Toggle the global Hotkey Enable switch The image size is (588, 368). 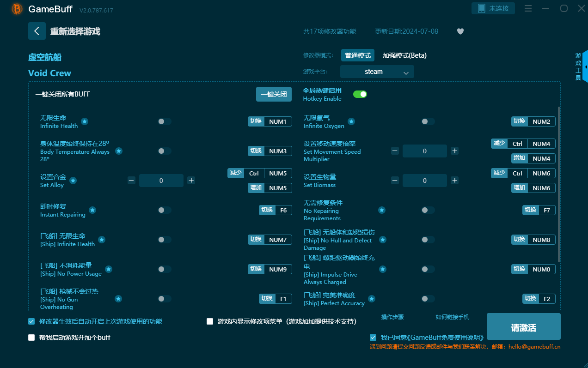click(x=360, y=94)
